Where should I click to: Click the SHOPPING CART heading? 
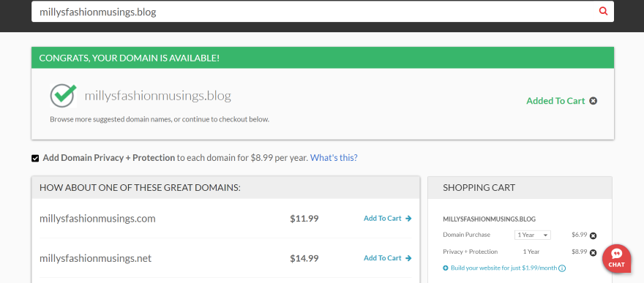tap(479, 188)
